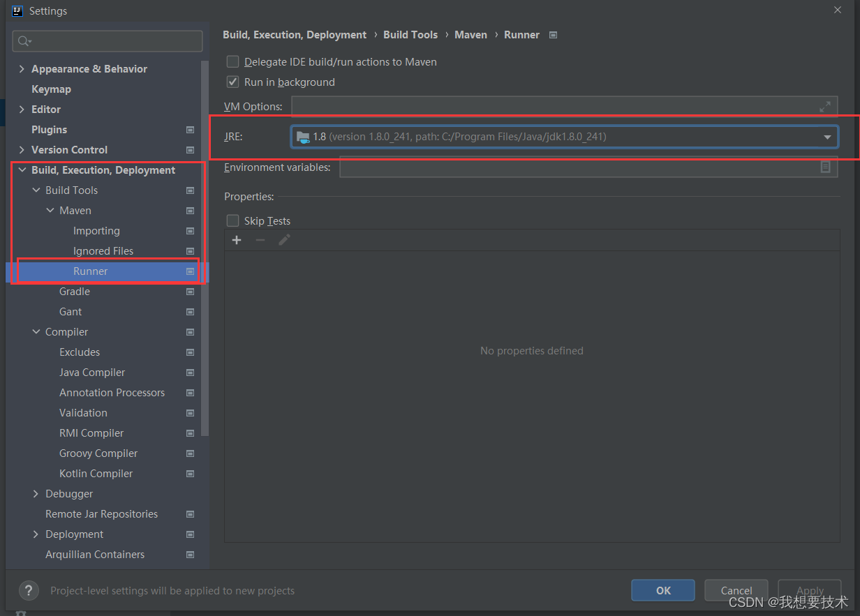Collapse Build, Execution, Deployment node

pos(22,170)
